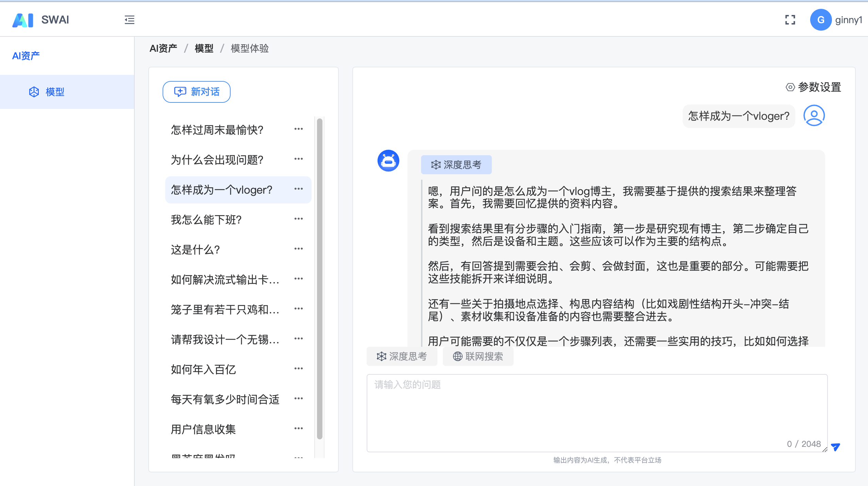The image size is (868, 486).
Task: Click the send message arrow icon
Action: [835, 447]
